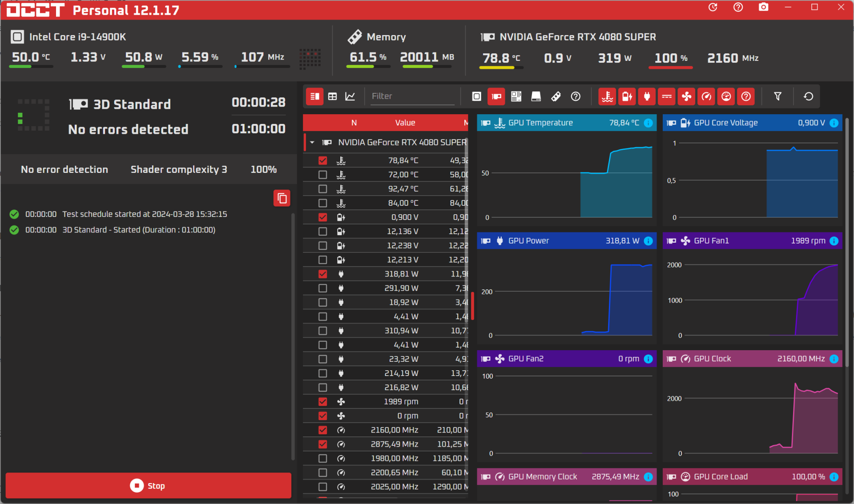The height and width of the screenshot is (504, 854).
Task: Click the GPU Power graph header title
Action: [x=528, y=241]
